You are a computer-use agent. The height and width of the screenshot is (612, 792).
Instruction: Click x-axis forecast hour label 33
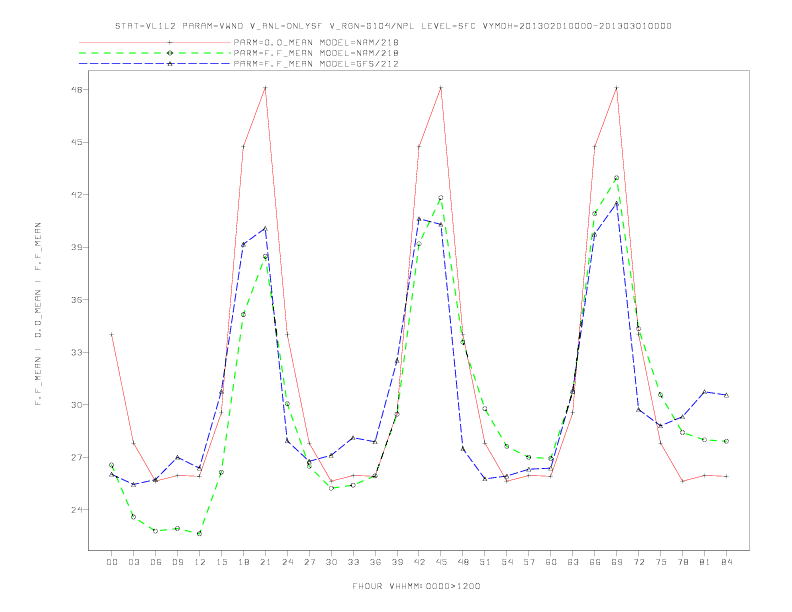[353, 562]
